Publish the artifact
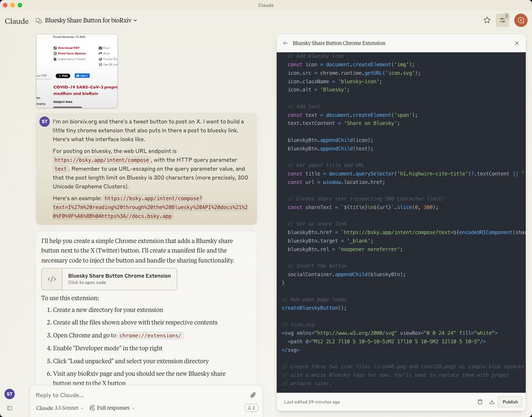The height and width of the screenshot is (417, 532). pos(510,402)
